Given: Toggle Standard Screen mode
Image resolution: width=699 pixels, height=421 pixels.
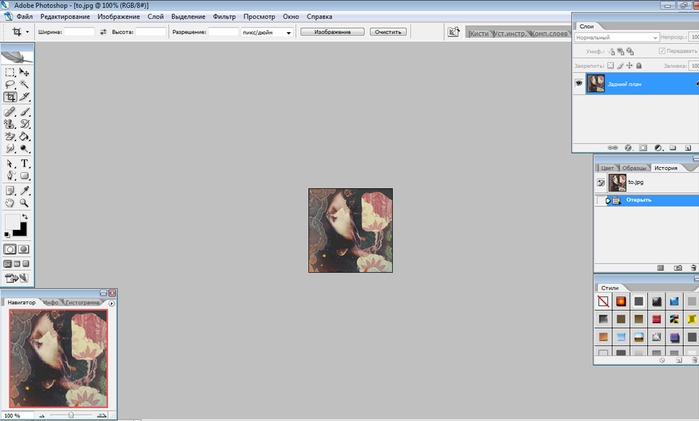Looking at the screenshot, I should pyautogui.click(x=8, y=264).
